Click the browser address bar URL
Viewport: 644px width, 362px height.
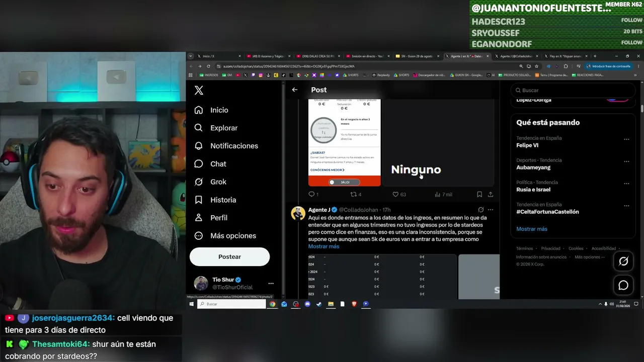tap(289, 66)
